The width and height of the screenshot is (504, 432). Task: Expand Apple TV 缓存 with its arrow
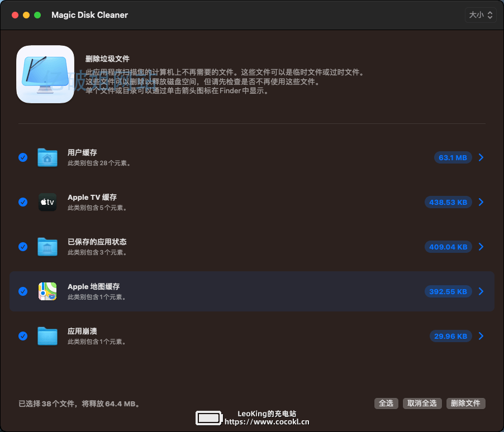481,202
